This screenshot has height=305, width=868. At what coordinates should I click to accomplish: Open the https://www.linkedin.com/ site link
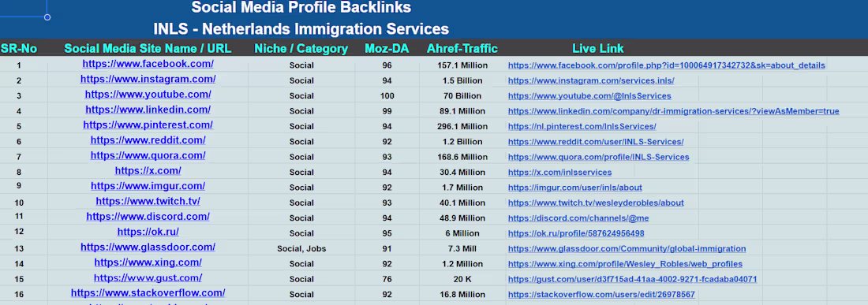pos(148,110)
